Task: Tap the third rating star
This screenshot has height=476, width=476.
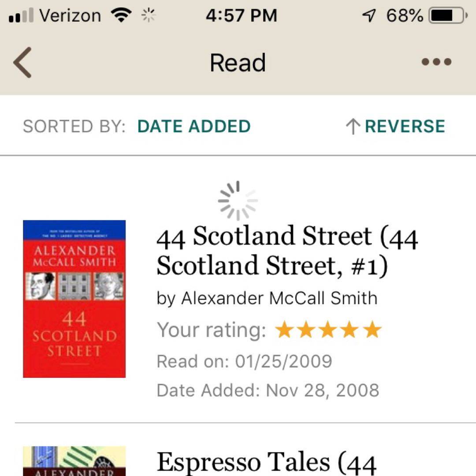Action: (x=328, y=330)
